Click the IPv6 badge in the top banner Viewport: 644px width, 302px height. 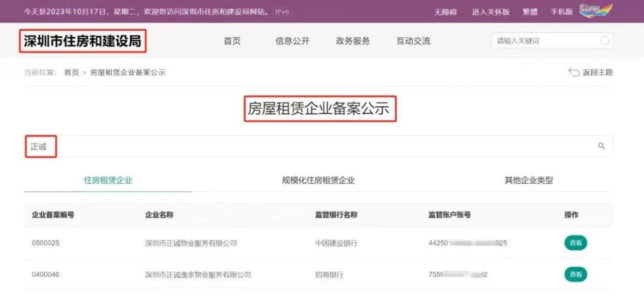(x=282, y=12)
